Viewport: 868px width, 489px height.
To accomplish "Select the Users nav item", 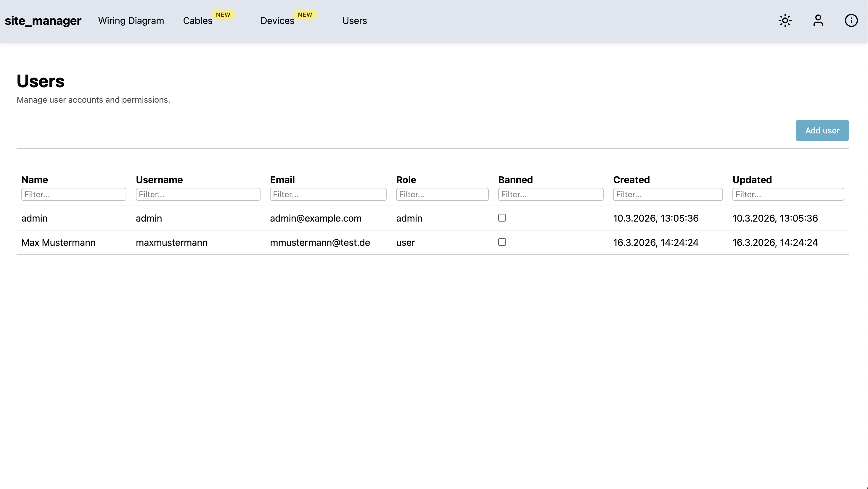I will [x=354, y=21].
